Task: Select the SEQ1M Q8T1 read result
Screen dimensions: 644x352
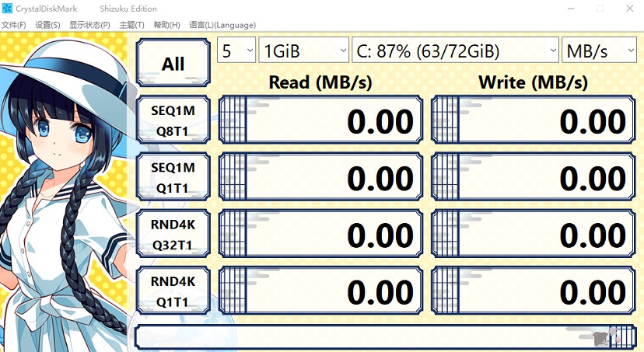Action: pos(320,120)
